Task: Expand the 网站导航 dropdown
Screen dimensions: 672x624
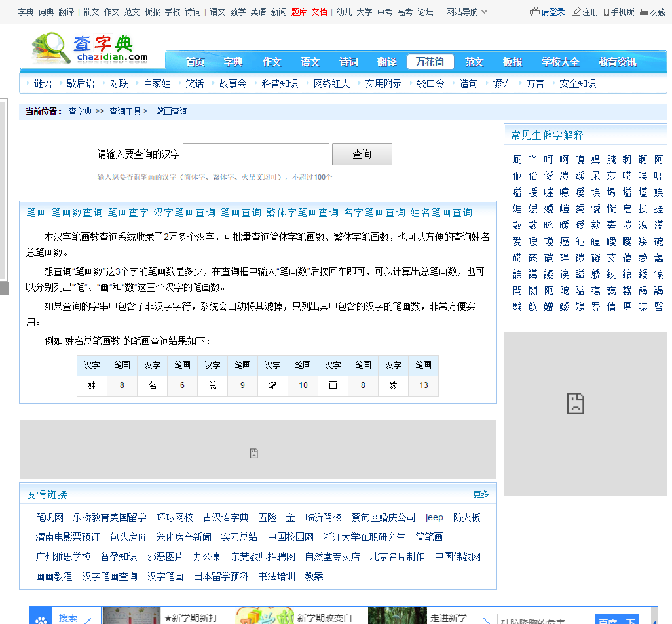Action: pyautogui.click(x=466, y=12)
